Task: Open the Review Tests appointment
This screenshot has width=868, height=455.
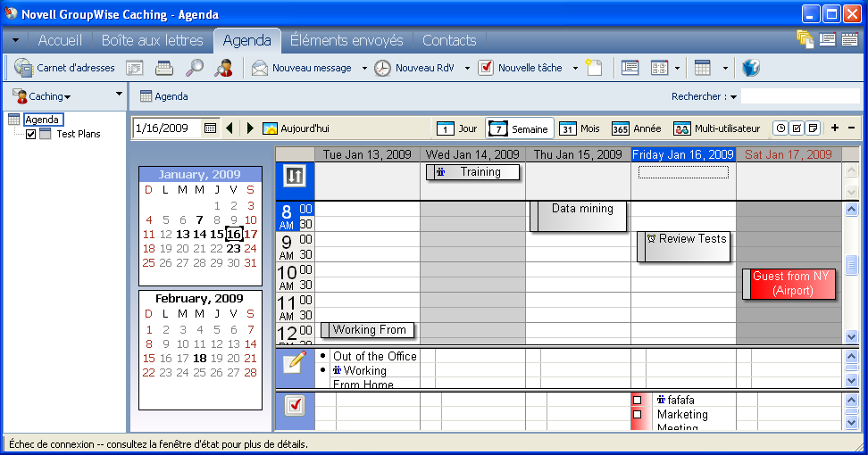Action: (683, 246)
